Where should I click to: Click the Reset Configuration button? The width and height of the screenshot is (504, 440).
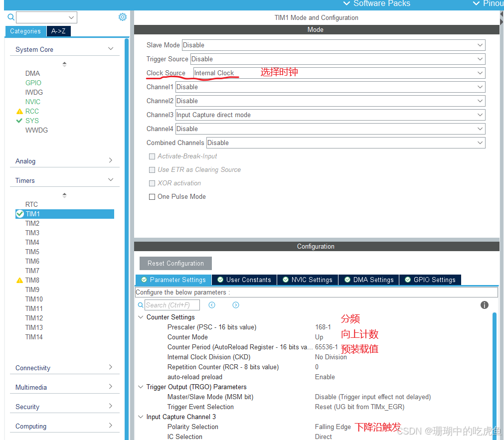pyautogui.click(x=175, y=263)
